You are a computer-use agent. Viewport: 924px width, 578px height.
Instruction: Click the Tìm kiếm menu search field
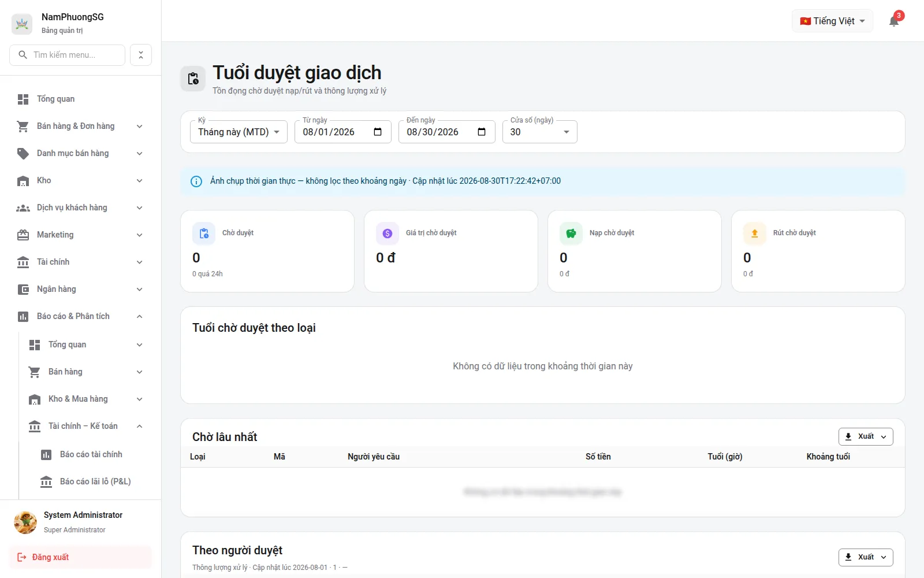[x=67, y=55]
